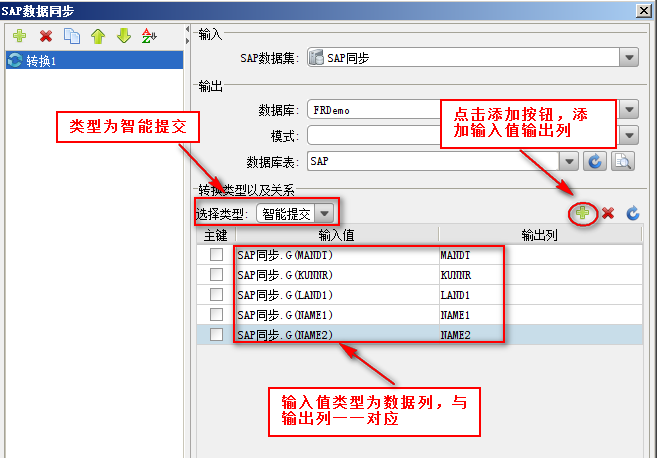Click output column cell MANDT
Image resolution: width=657 pixels, height=458 pixels.
540,255
